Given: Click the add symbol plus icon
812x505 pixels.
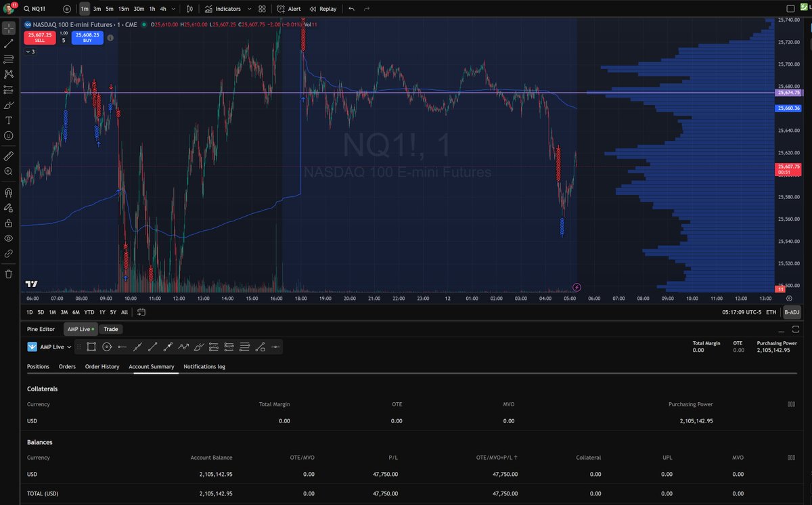Looking at the screenshot, I should pos(66,9).
